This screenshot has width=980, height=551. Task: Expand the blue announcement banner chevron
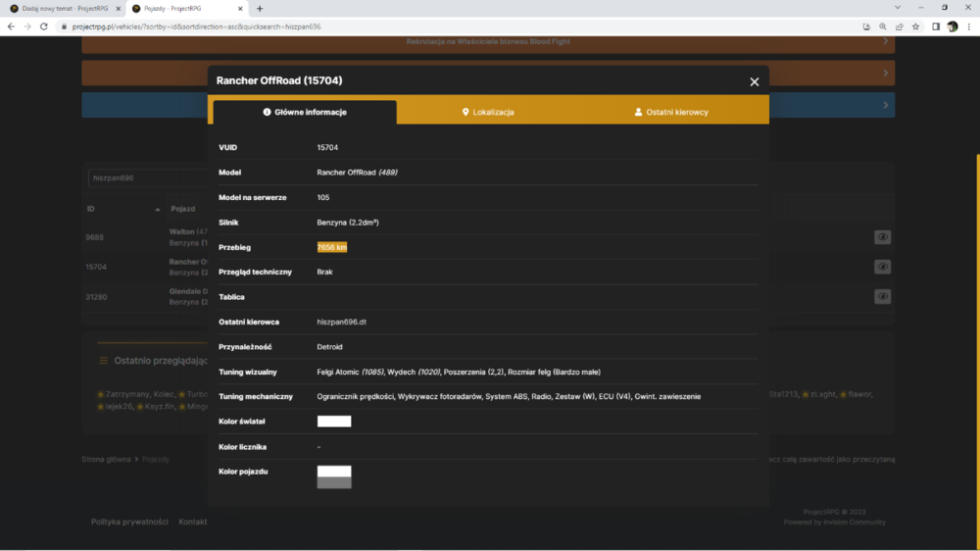(x=886, y=105)
